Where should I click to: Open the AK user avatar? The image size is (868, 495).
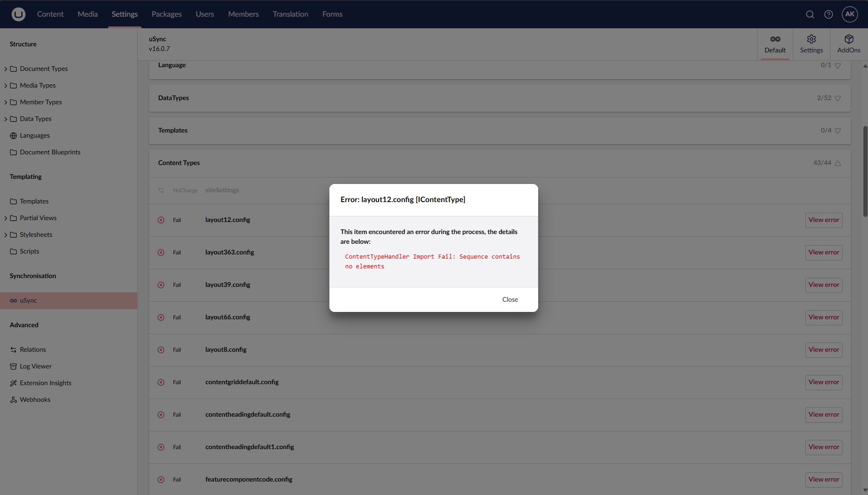point(850,14)
